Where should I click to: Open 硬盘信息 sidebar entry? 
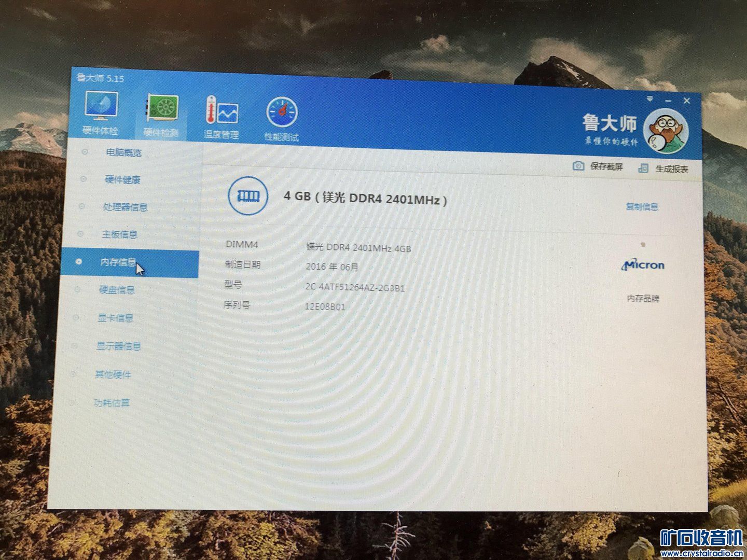[117, 290]
